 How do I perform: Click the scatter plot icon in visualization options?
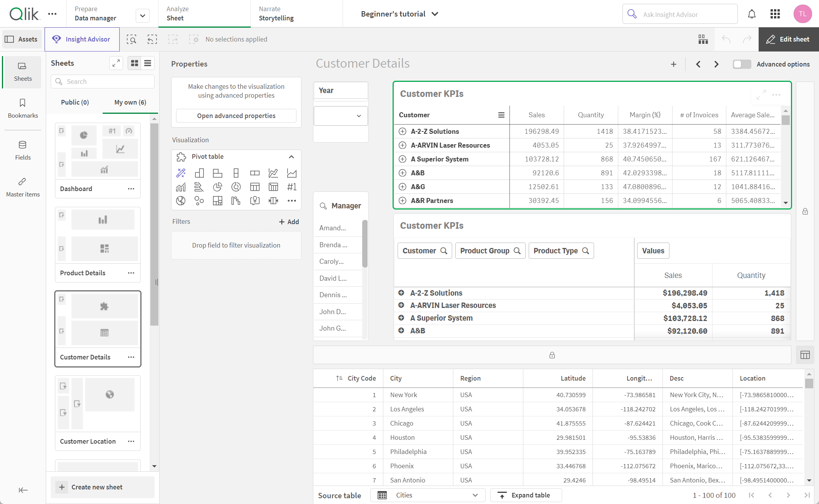(x=199, y=201)
